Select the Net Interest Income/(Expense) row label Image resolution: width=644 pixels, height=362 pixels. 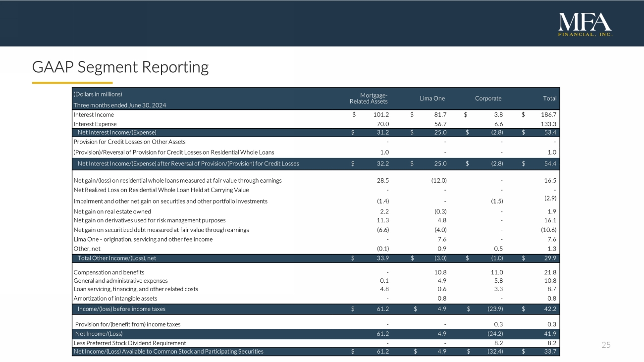tap(117, 132)
